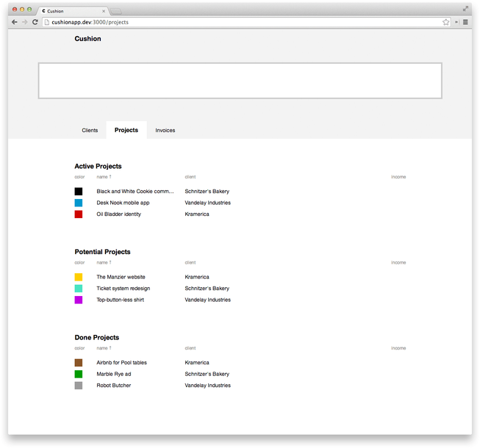Screen dimensions: 480x448
Task: Bookmark this page with the star icon
Action: [x=445, y=22]
